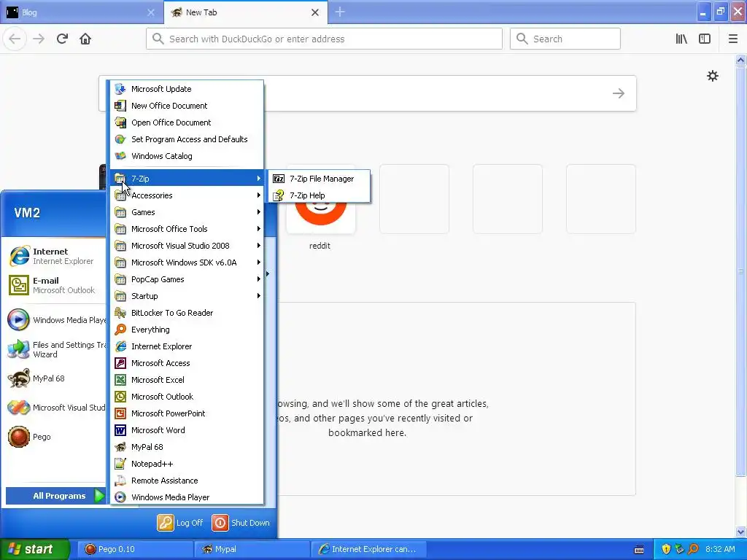This screenshot has width=747, height=560.
Task: Switch to the Blog tab
Action: click(81, 12)
